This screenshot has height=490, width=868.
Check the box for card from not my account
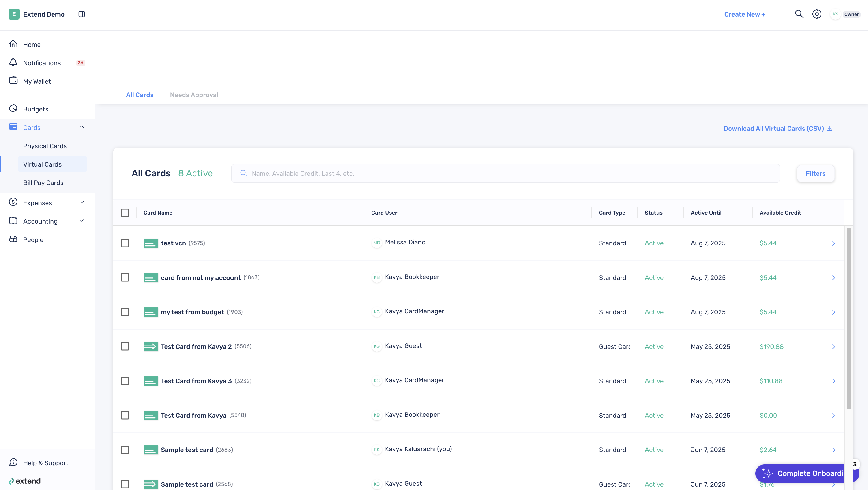click(125, 277)
